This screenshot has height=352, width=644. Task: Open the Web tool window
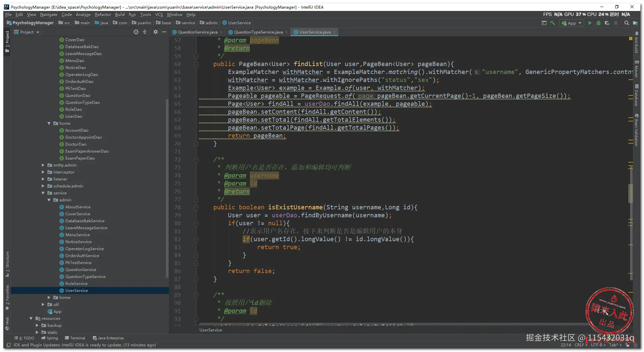tap(7, 324)
